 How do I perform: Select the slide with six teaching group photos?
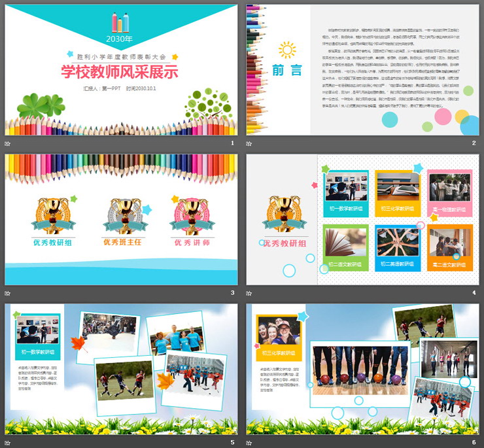[362, 219]
